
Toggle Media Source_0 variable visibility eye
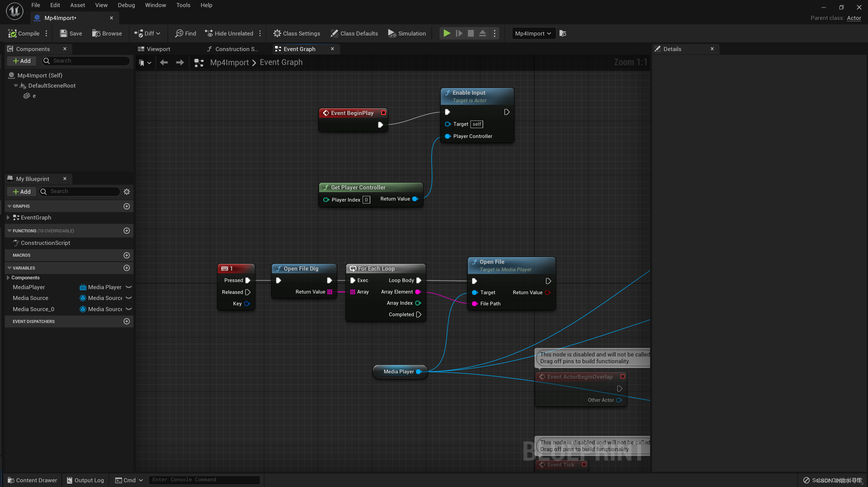129,309
